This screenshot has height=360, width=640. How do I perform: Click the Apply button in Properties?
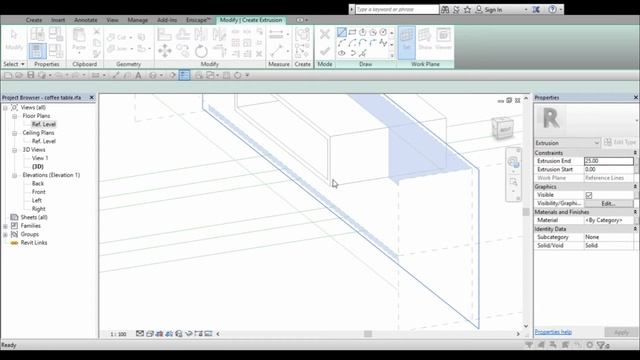(x=621, y=332)
